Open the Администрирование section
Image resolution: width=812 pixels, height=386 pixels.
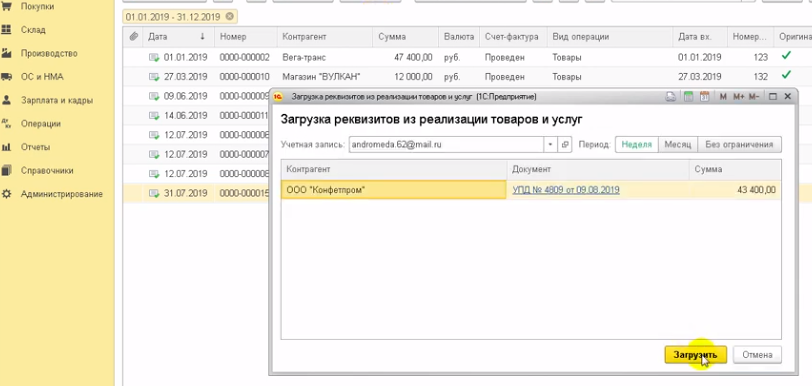coord(62,194)
